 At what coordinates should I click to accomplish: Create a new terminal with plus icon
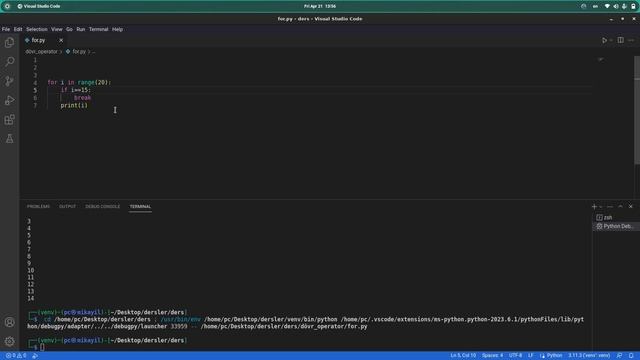coord(594,207)
